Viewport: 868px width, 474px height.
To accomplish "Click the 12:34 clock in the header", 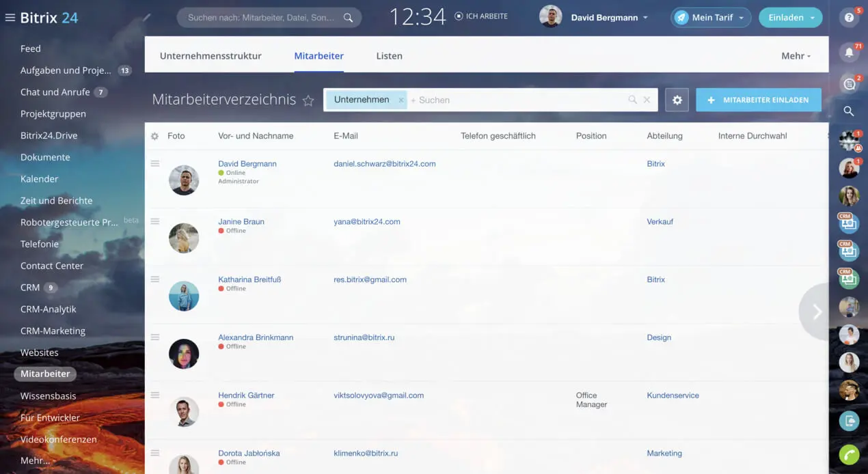I will click(418, 17).
